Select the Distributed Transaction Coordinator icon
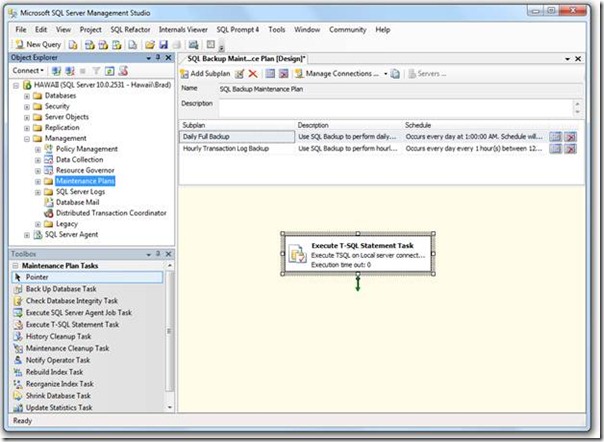This screenshot has width=604, height=442. [48, 213]
